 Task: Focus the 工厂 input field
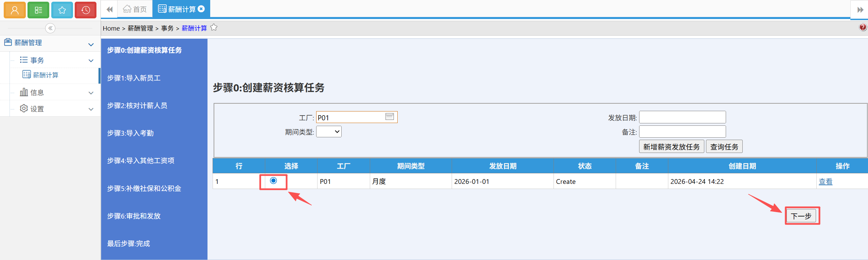pyautogui.click(x=357, y=117)
